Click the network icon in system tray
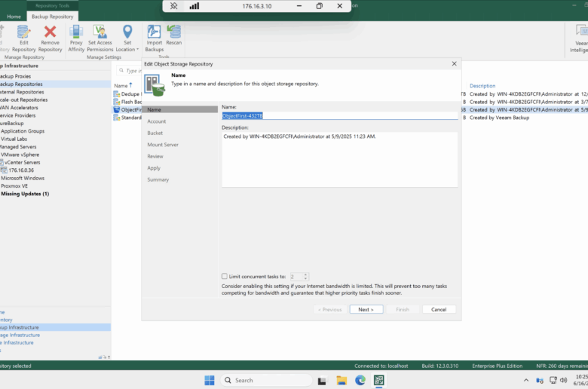This screenshot has width=588, height=389. click(x=553, y=381)
